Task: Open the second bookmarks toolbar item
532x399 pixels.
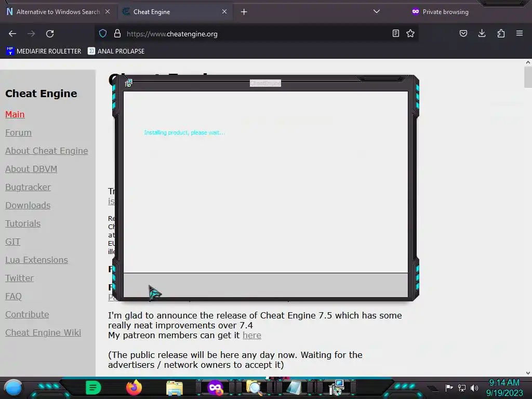Action: point(116,51)
